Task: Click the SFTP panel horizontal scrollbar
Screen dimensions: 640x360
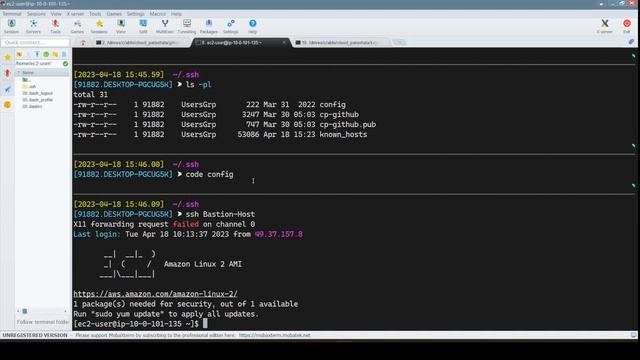Action: tap(42, 311)
